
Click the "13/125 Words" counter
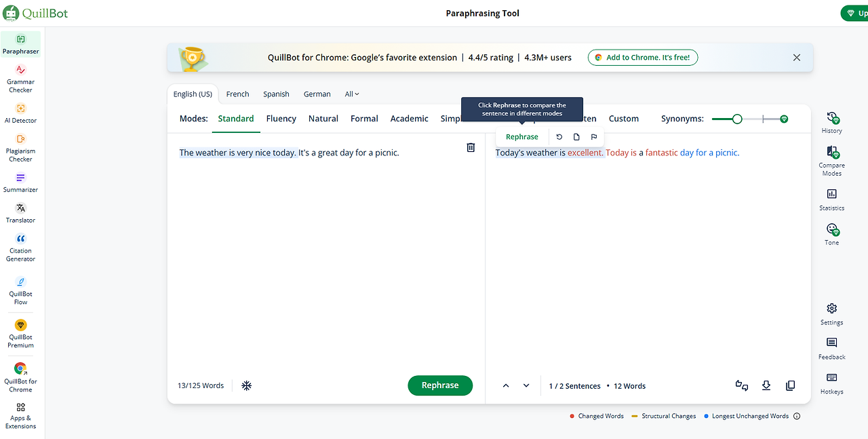coord(201,385)
